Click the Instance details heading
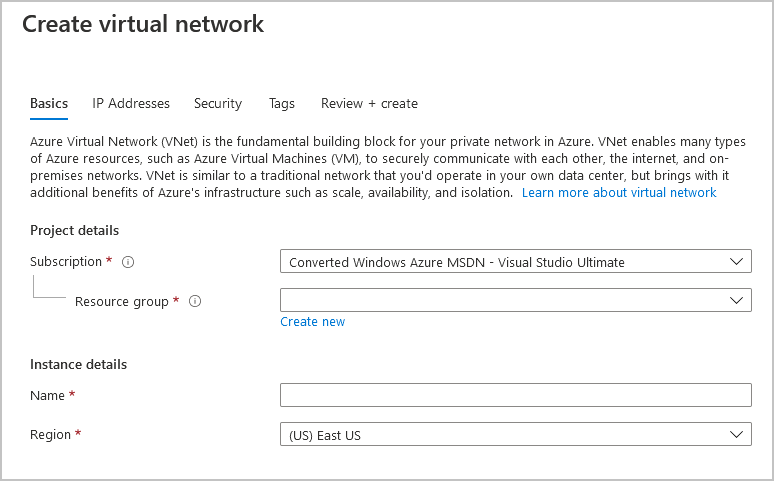 pyautogui.click(x=78, y=364)
